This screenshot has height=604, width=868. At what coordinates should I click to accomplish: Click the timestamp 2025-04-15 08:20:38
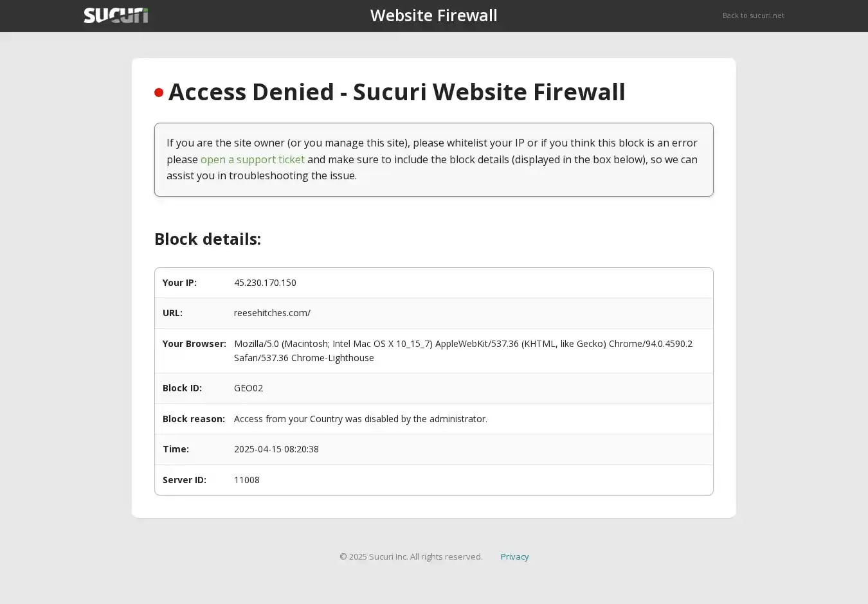[x=276, y=449]
